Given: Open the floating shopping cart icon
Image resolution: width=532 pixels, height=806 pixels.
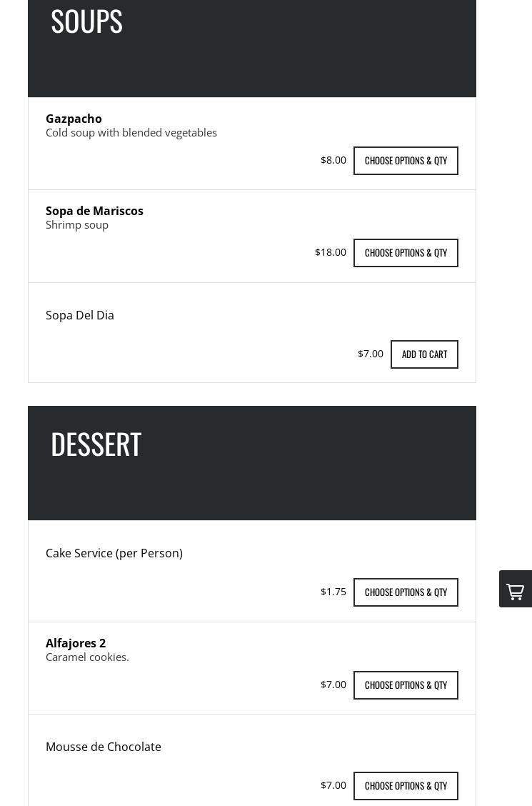Looking at the screenshot, I should [x=515, y=589].
